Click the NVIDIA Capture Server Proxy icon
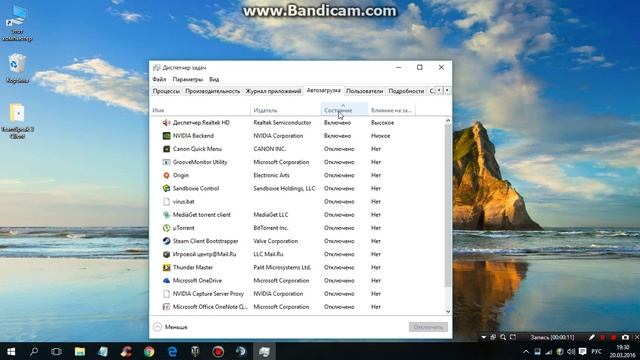 click(166, 293)
